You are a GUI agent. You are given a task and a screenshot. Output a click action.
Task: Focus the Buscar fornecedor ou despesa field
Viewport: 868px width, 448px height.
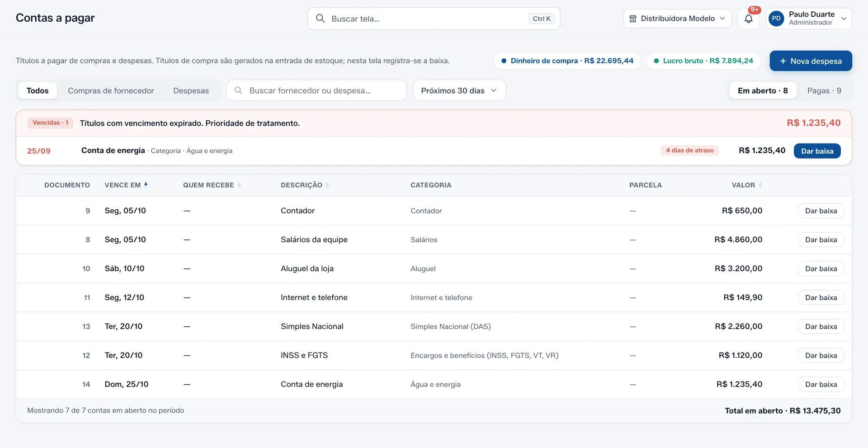(316, 90)
